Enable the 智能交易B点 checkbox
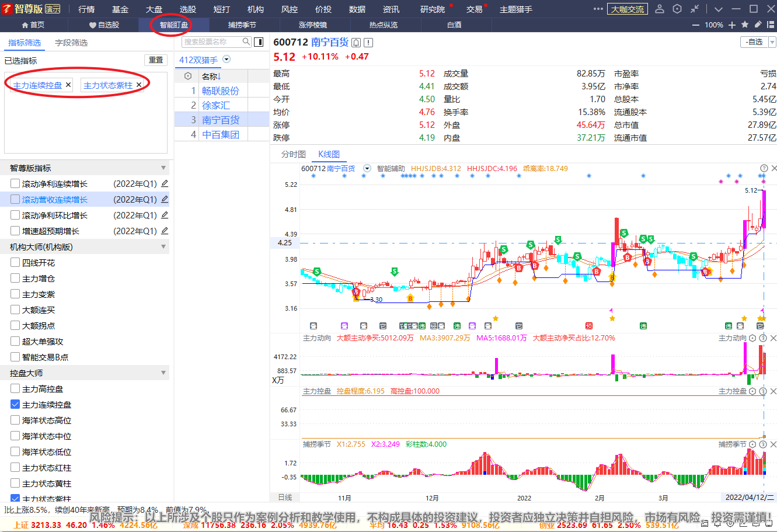This screenshot has width=777, height=532. coord(15,357)
